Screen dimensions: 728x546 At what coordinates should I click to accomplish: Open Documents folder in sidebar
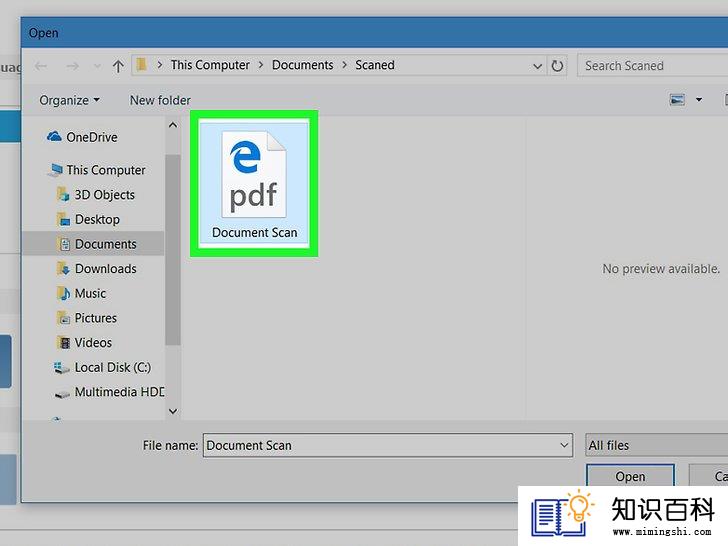(x=106, y=244)
